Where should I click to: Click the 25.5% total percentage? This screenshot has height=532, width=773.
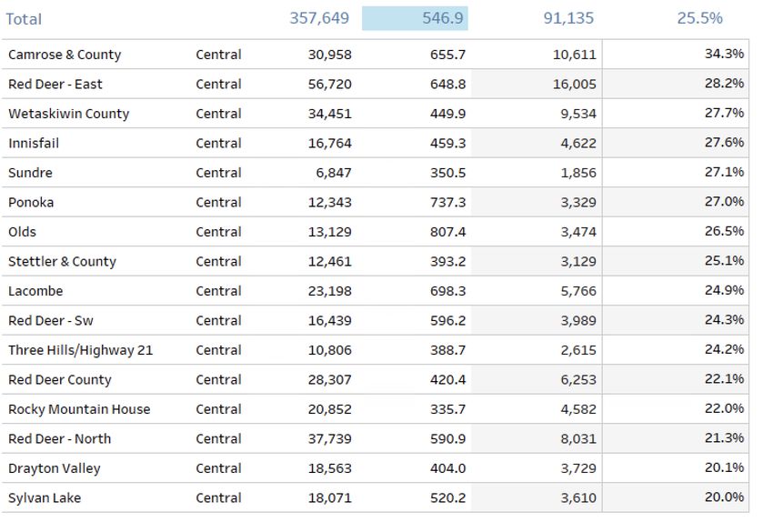pos(699,18)
